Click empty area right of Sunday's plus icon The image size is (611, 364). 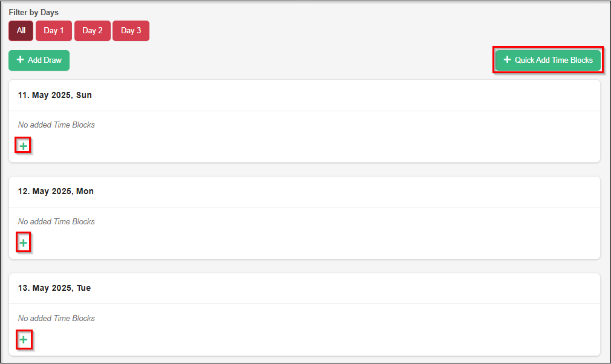tap(302, 146)
